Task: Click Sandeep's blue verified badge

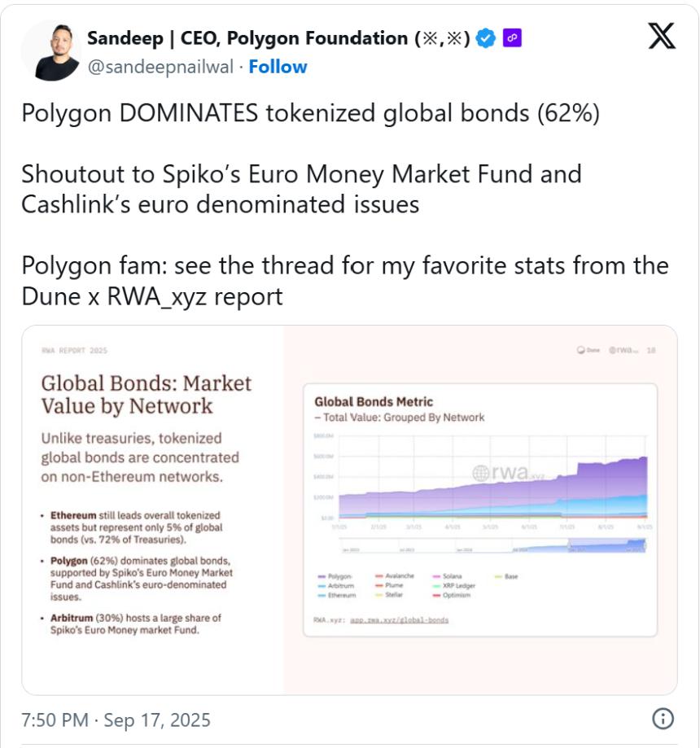Action: (485, 36)
